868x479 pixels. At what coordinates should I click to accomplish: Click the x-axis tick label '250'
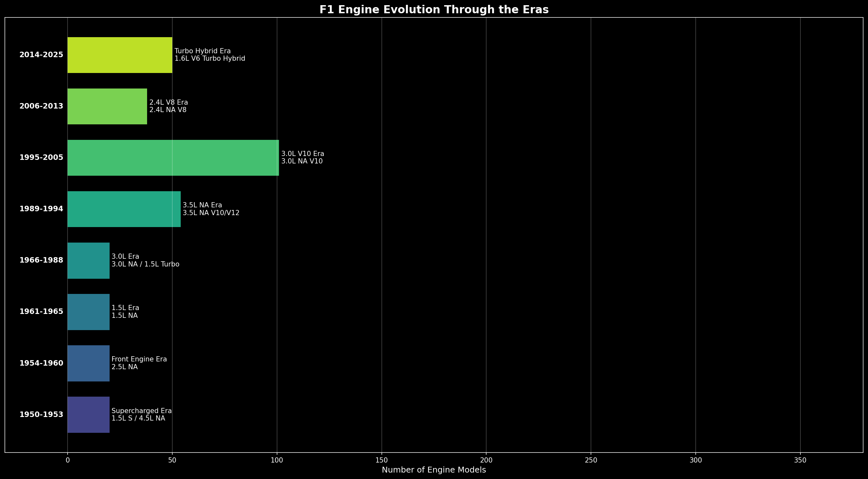591,460
